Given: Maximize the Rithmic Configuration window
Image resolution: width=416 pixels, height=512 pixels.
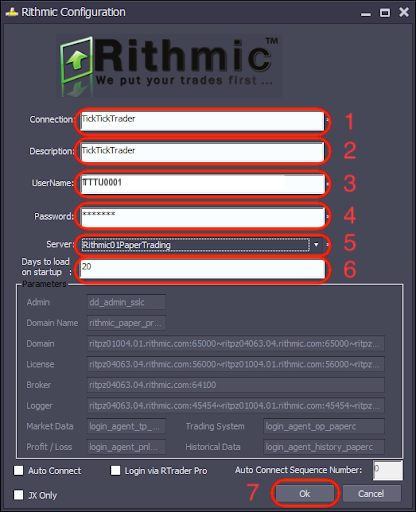Looking at the screenshot, I should pyautogui.click(x=385, y=13).
